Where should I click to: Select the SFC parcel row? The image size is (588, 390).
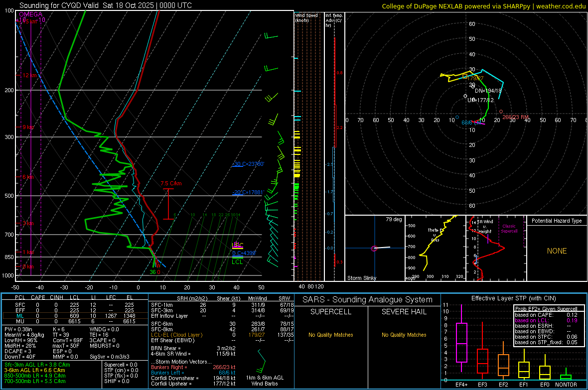[x=74, y=305]
